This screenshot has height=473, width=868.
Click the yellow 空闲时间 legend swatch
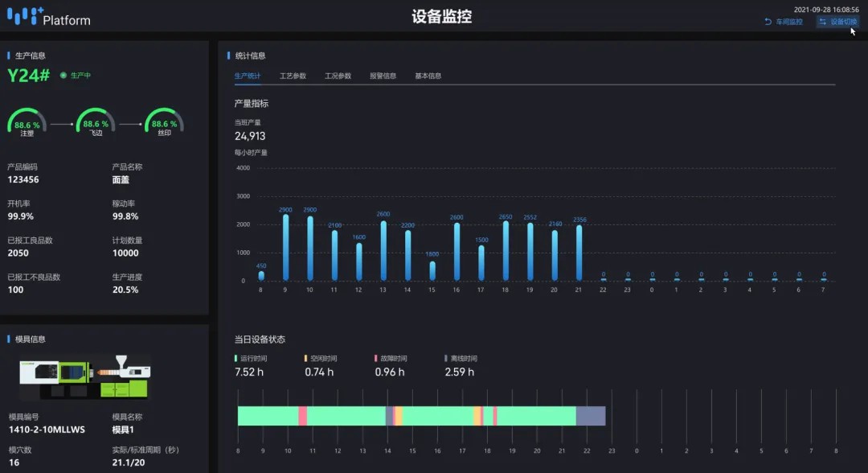[x=306, y=358]
